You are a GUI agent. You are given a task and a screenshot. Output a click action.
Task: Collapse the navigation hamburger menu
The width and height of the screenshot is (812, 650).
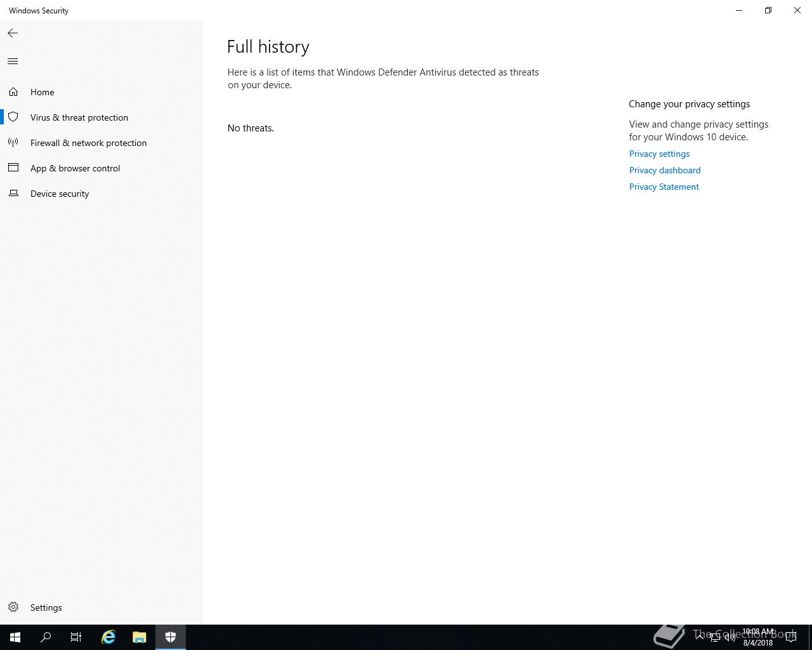13,62
